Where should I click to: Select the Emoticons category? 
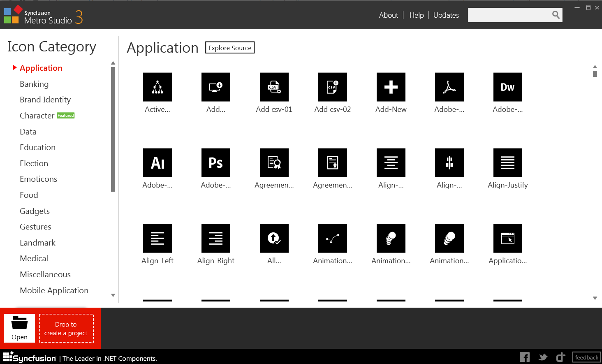pos(38,179)
